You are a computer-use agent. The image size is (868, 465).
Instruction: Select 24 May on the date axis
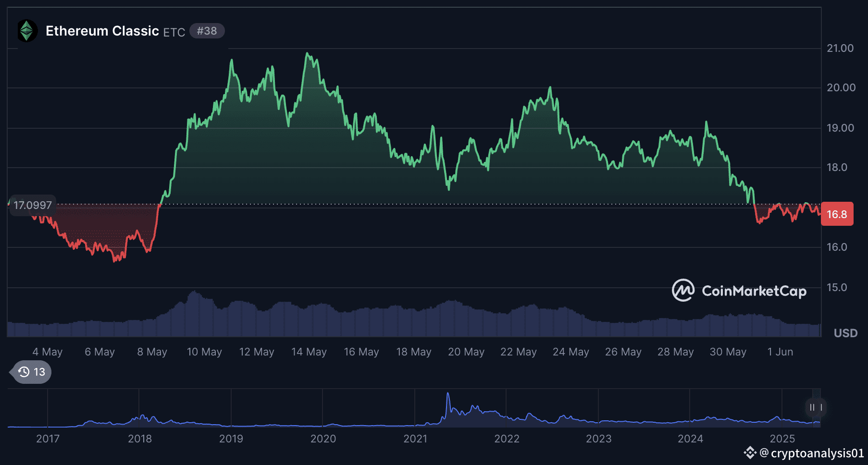tap(570, 352)
